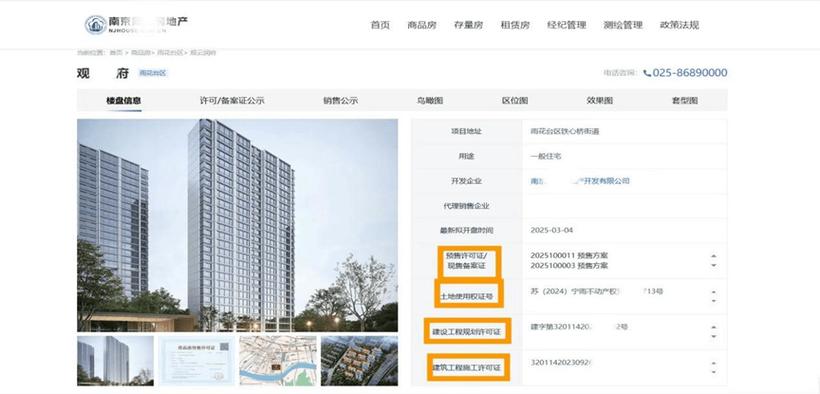Open the 存量房 navigation menu
The height and width of the screenshot is (394, 820).
point(468,25)
